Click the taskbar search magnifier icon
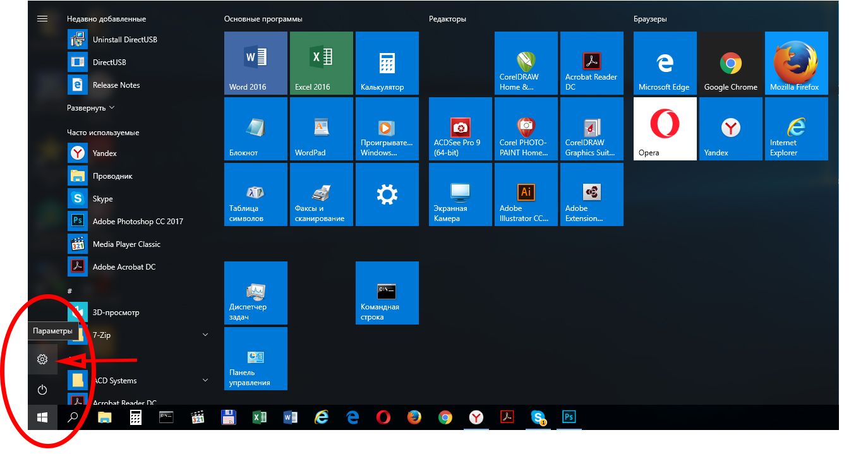Viewport: 868px width, 454px height. [x=73, y=417]
